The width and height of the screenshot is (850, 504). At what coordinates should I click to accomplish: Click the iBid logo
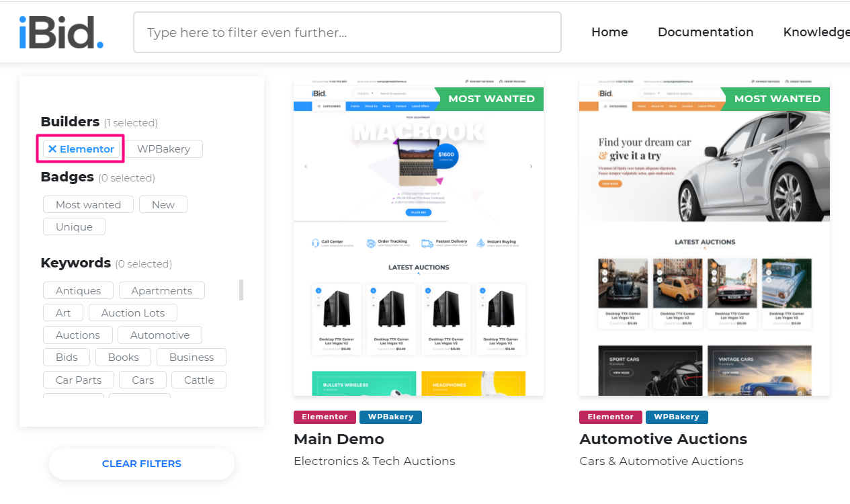[61, 32]
